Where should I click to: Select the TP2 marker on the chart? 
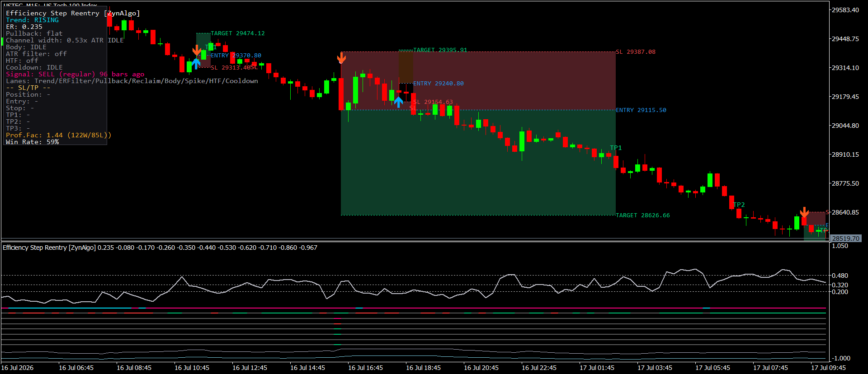(x=739, y=205)
